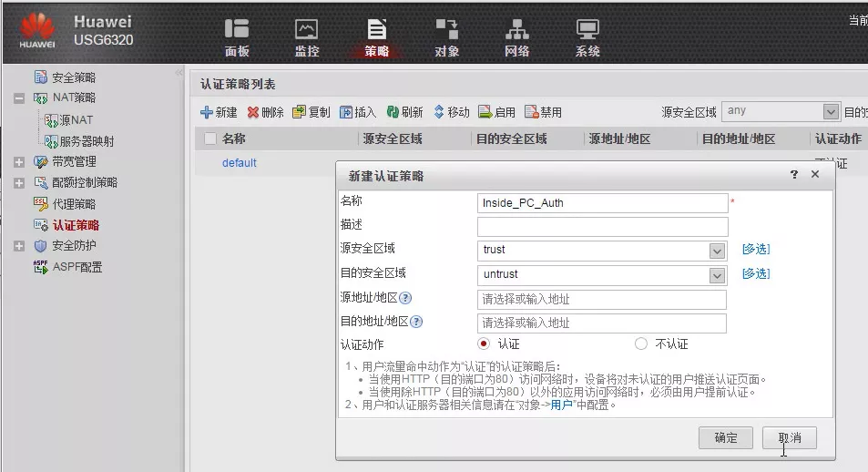Viewport: 868px width, 472px height.
Task: Click the 删除 (Delete) toolbar icon
Action: point(254,112)
